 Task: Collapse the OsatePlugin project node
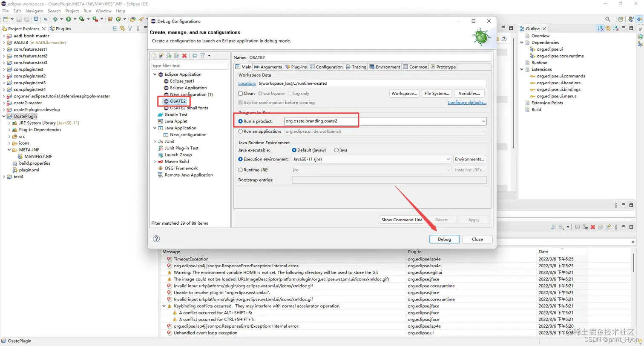(x=4, y=116)
